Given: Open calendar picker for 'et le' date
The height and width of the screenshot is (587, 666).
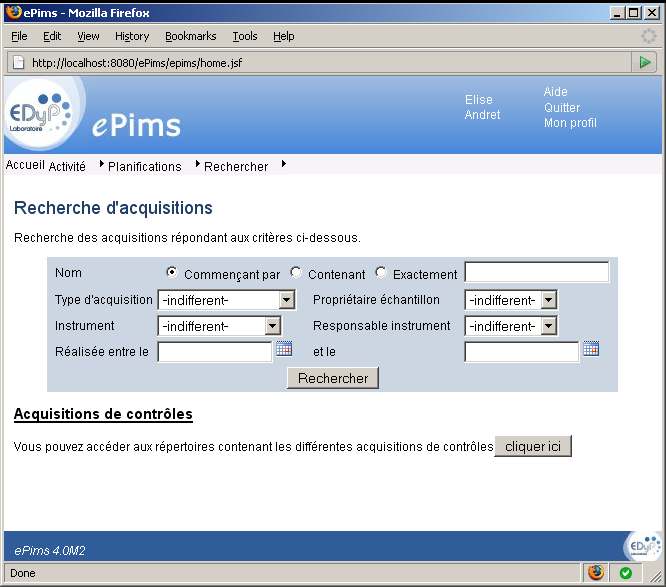Looking at the screenshot, I should pos(591,349).
